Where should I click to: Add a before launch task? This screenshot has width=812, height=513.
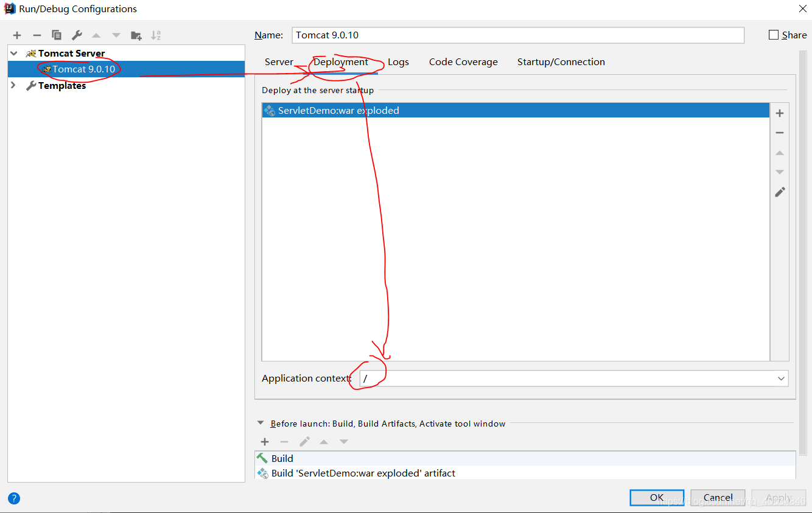tap(265, 442)
